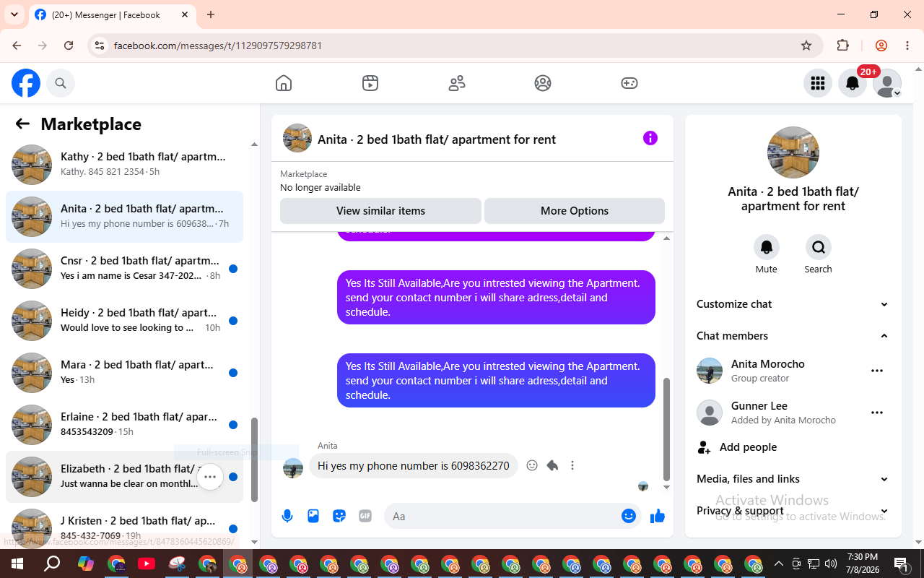Open Mara's apartment conversation
The height and width of the screenshot is (578, 924).
tap(124, 373)
